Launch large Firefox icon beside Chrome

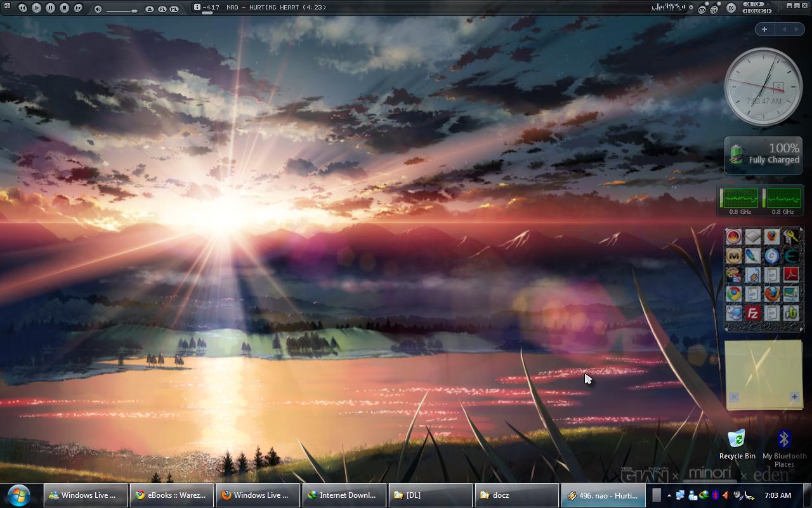(771, 294)
